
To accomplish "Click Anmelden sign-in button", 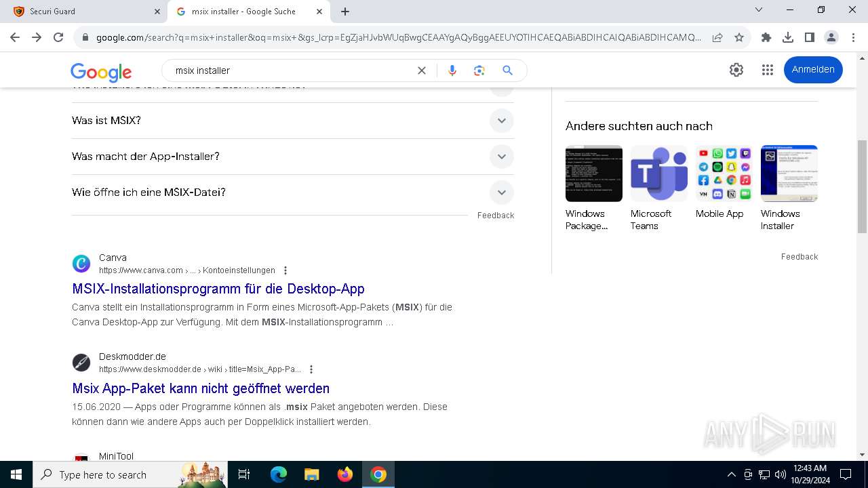I will pos(813,69).
